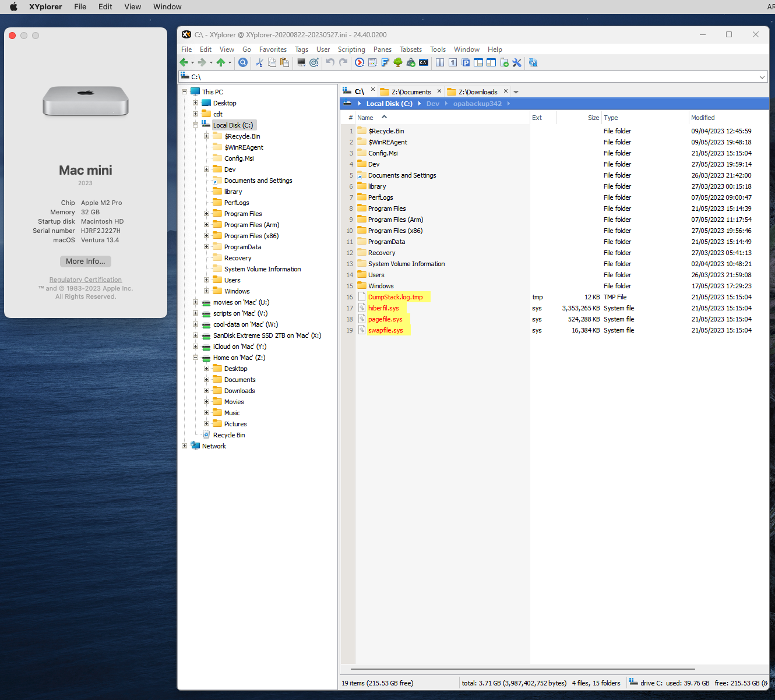The height and width of the screenshot is (700, 775).
Task: Open the tab list dropdown arrow
Action: pos(515,91)
